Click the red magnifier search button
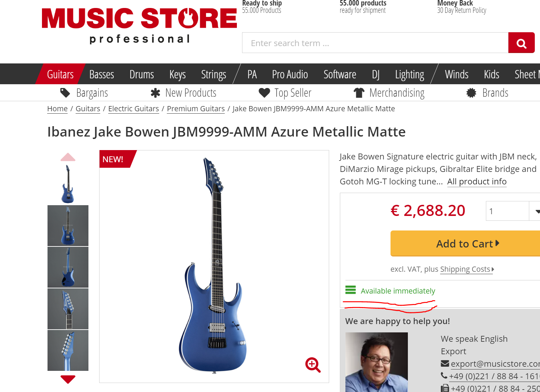The width and height of the screenshot is (540, 392). (x=521, y=43)
